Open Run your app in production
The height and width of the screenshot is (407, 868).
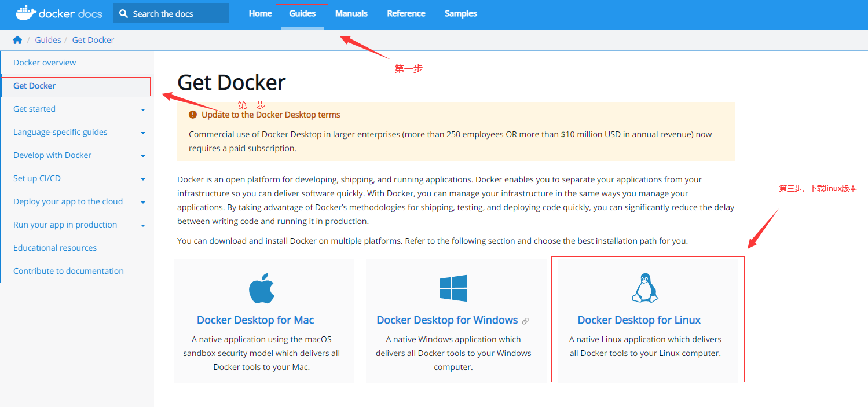coord(65,225)
